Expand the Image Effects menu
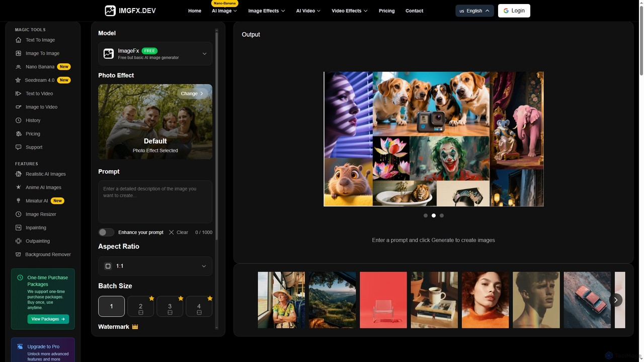 coord(267,11)
